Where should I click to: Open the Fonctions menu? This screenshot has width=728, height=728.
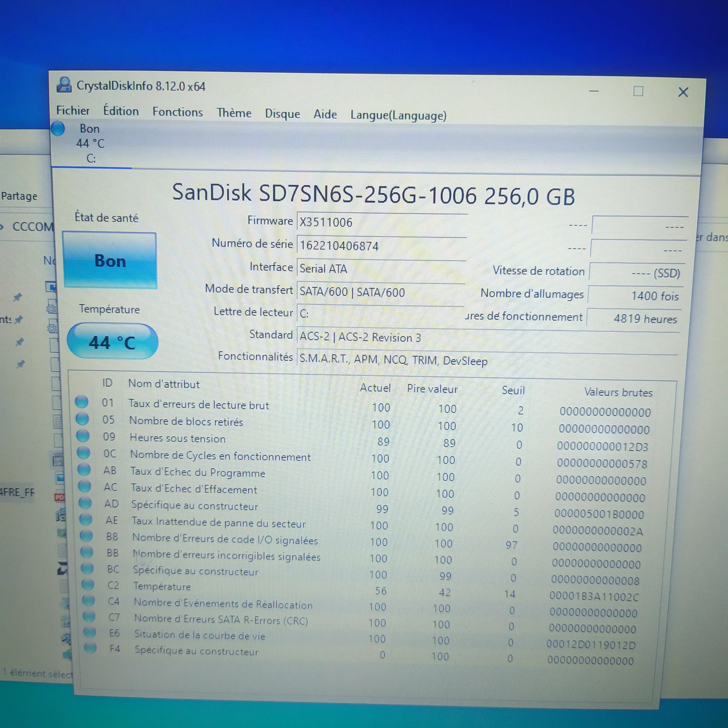(177, 112)
